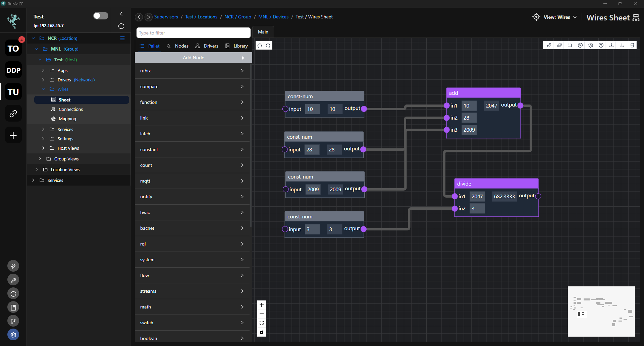Click the minimap in canvas corner
This screenshot has height=346, width=644.
click(601, 312)
